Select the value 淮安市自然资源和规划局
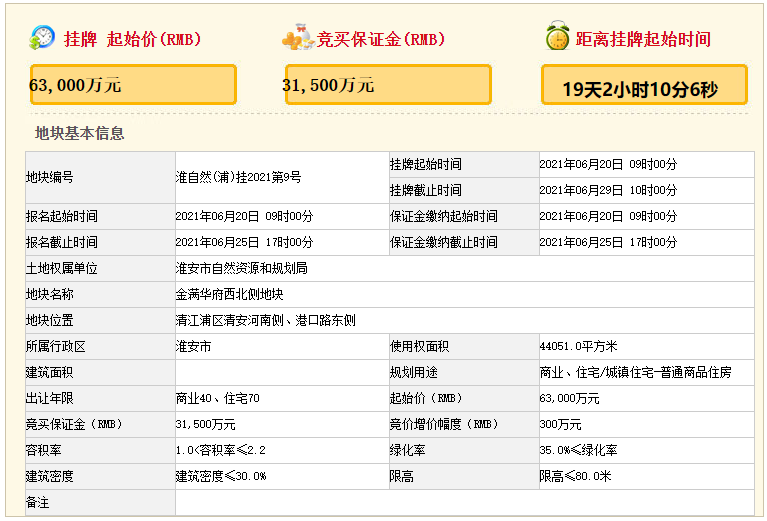The image size is (767, 521). tap(242, 268)
